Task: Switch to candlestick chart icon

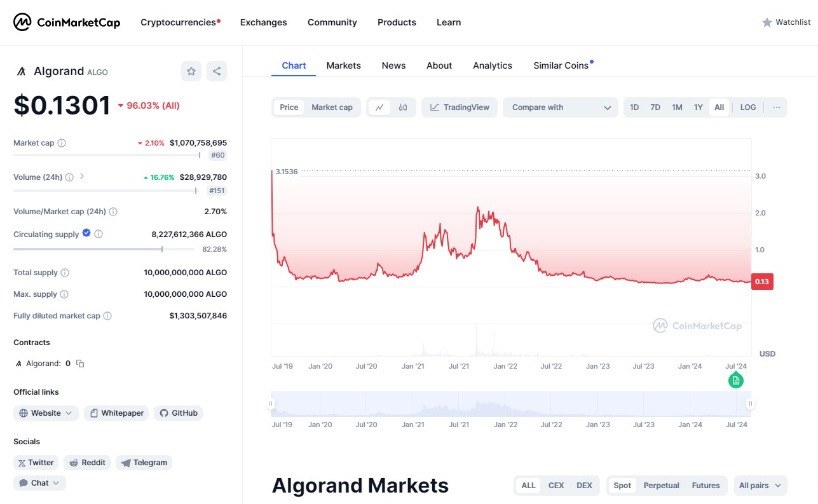Action: pyautogui.click(x=403, y=107)
